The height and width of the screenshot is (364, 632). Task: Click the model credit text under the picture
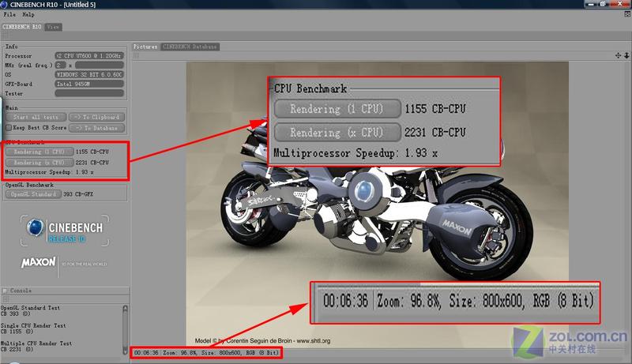pyautogui.click(x=262, y=340)
